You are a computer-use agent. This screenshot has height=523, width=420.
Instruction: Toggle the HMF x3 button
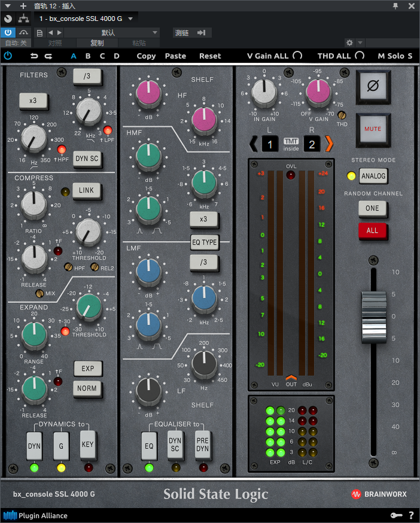click(x=203, y=220)
